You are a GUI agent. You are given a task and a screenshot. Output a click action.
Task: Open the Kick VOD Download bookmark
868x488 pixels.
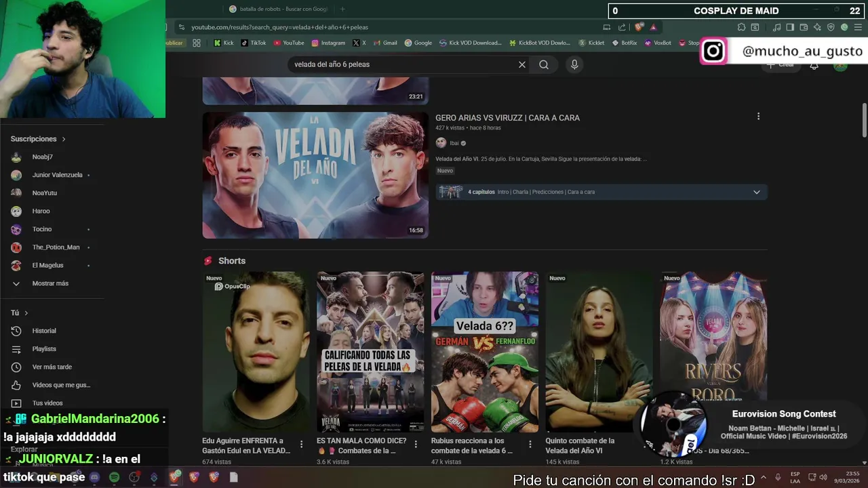click(x=470, y=43)
